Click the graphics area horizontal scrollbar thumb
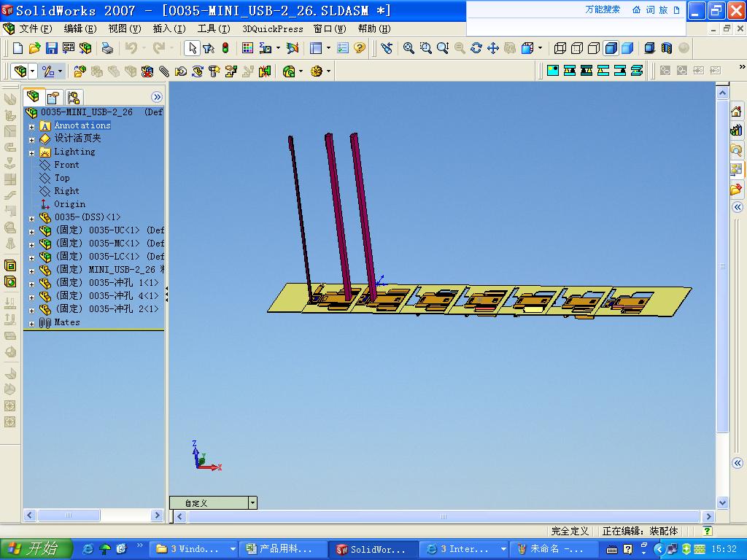747x560 pixels. click(443, 516)
